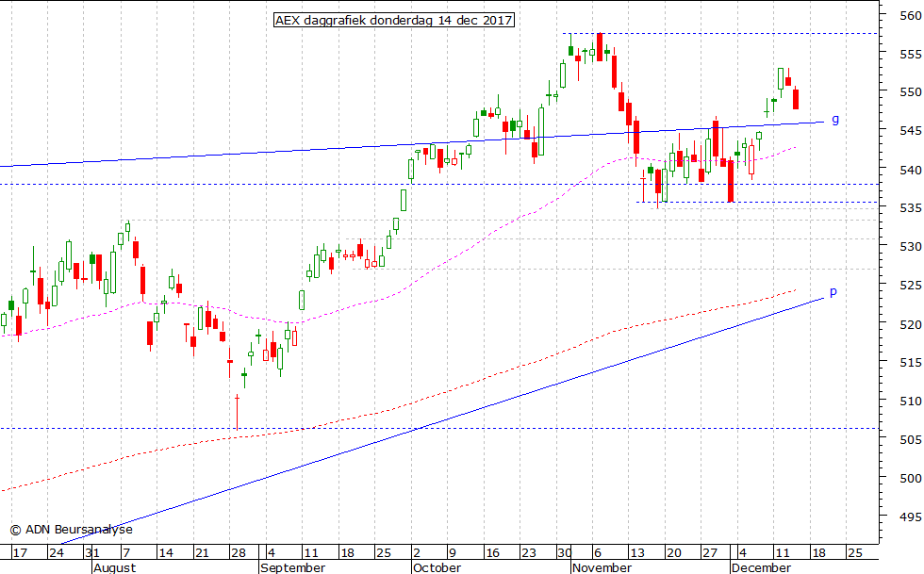Image resolution: width=924 pixels, height=574 pixels.
Task: Select the date axis label 13
Action: click(x=637, y=552)
